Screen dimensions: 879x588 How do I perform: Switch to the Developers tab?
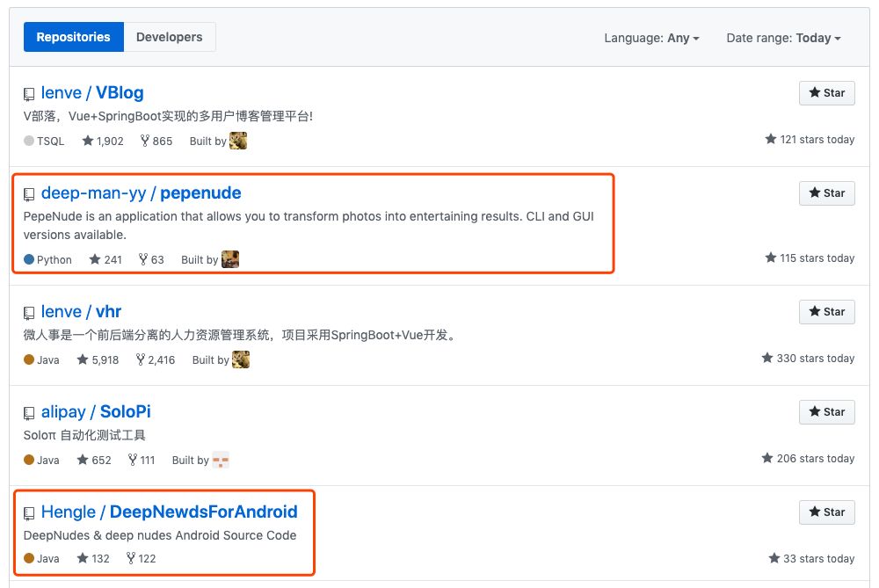170,37
